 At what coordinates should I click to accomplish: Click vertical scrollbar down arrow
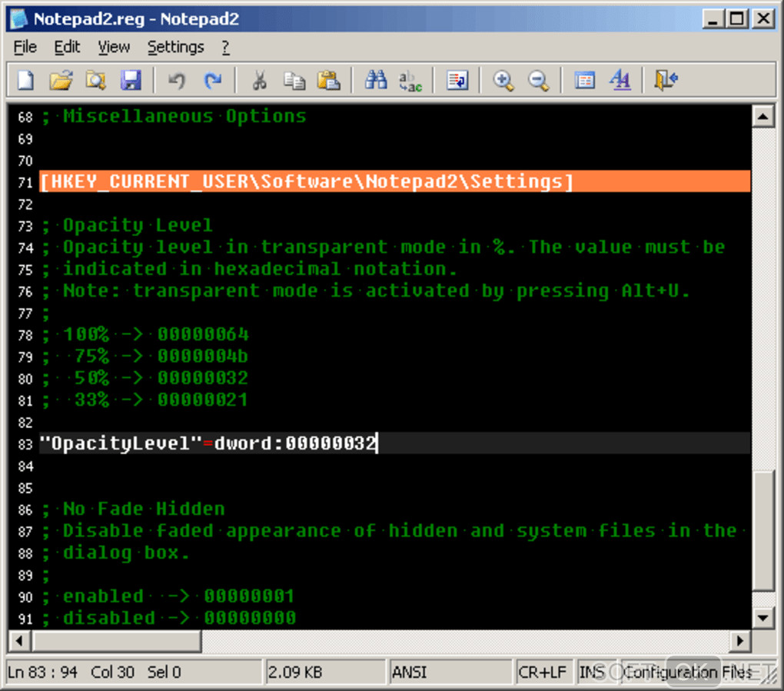[763, 617]
